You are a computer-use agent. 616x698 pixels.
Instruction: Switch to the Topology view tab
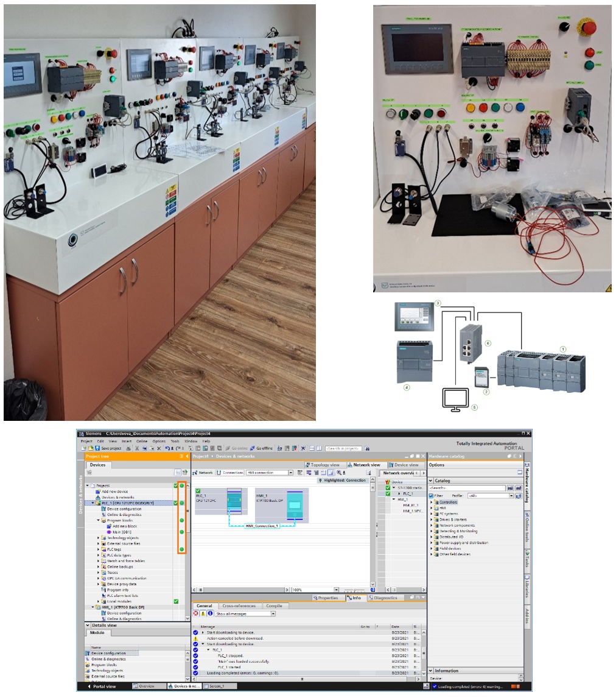coord(325,465)
